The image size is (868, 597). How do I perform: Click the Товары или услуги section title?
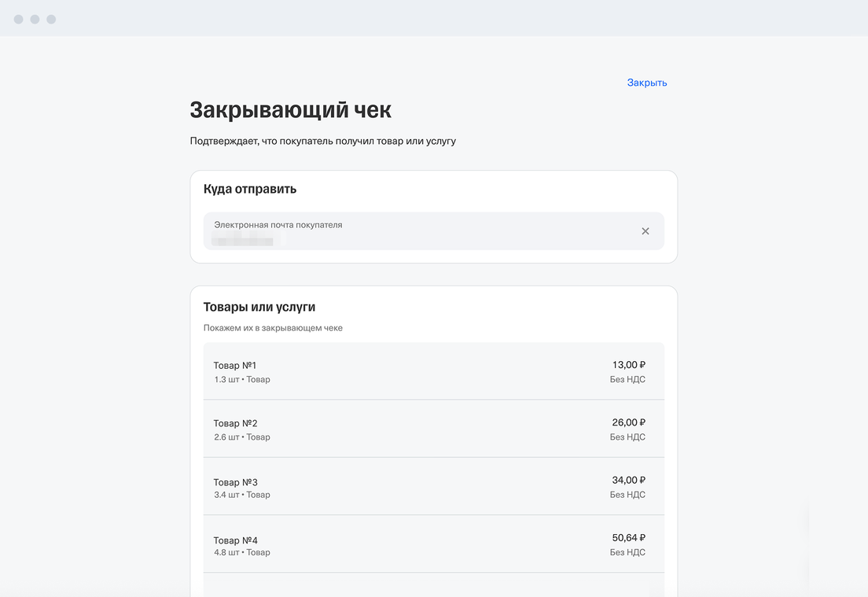click(259, 308)
